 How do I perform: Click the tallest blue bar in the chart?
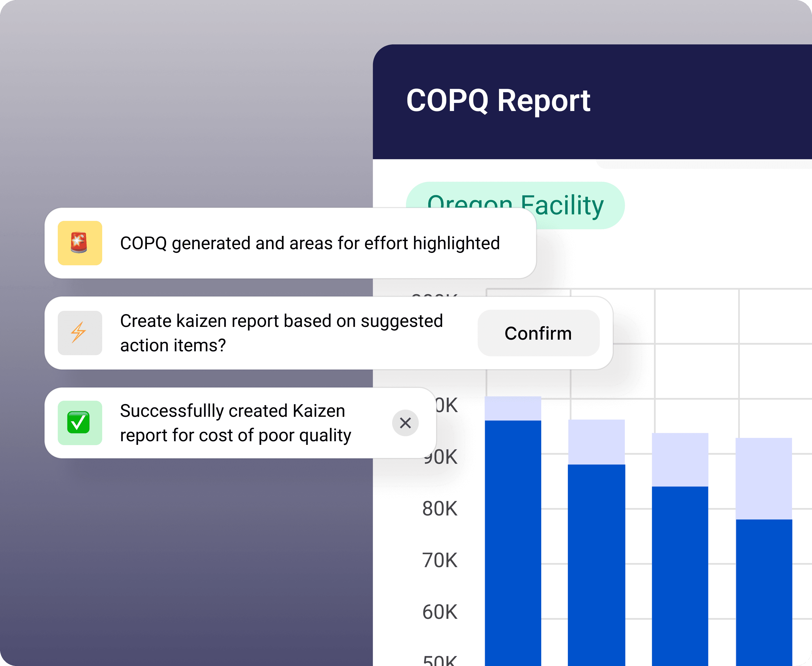[x=513, y=537]
